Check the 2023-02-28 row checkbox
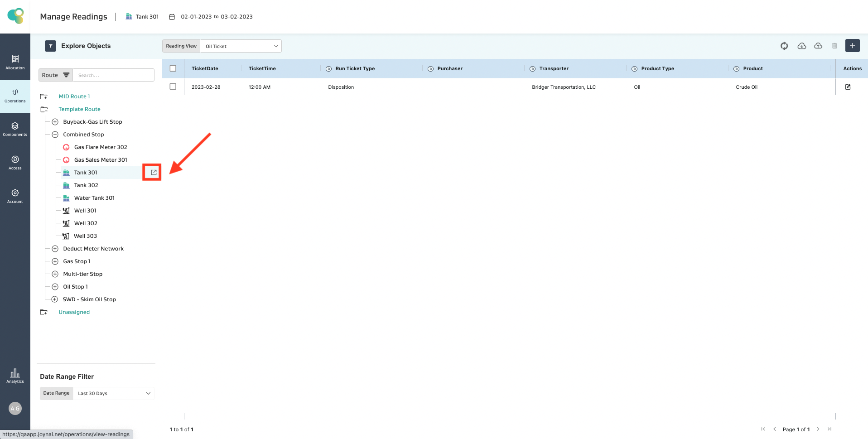Viewport: 868px width, 439px height. click(173, 87)
